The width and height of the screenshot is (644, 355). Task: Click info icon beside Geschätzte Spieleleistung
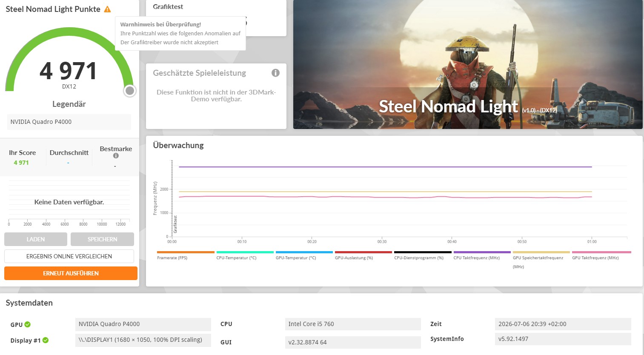point(275,73)
